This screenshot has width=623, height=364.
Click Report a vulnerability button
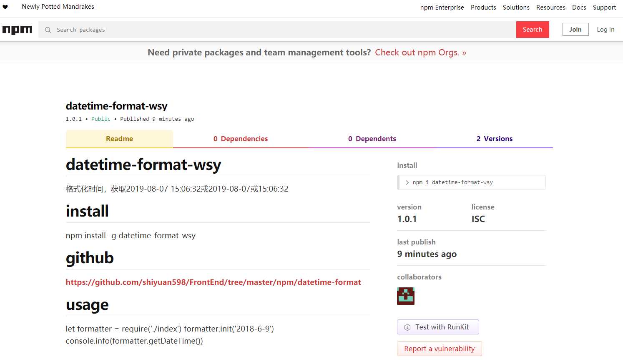point(440,349)
